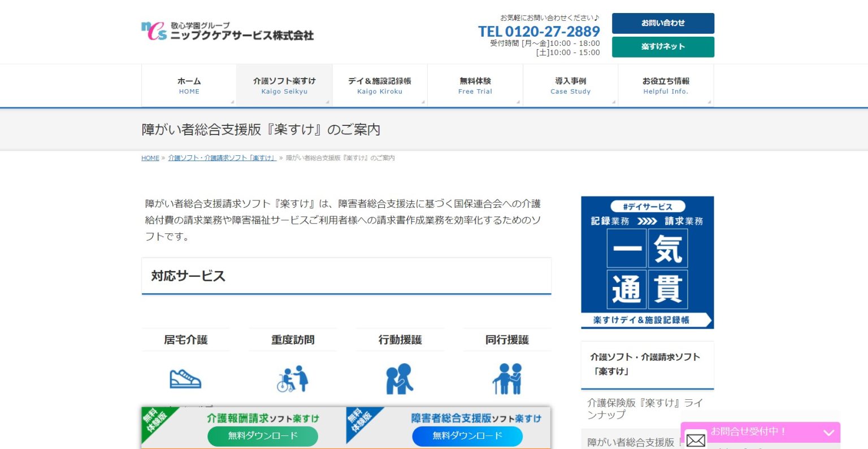The height and width of the screenshot is (449, 868).
Task: Open 楽すけネット with the teal button
Action: (662, 47)
